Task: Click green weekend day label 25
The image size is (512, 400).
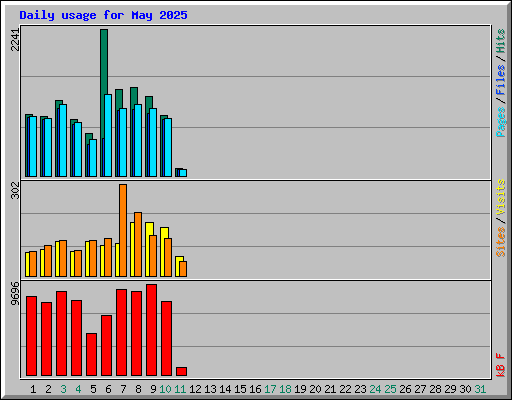Action: pos(390,389)
